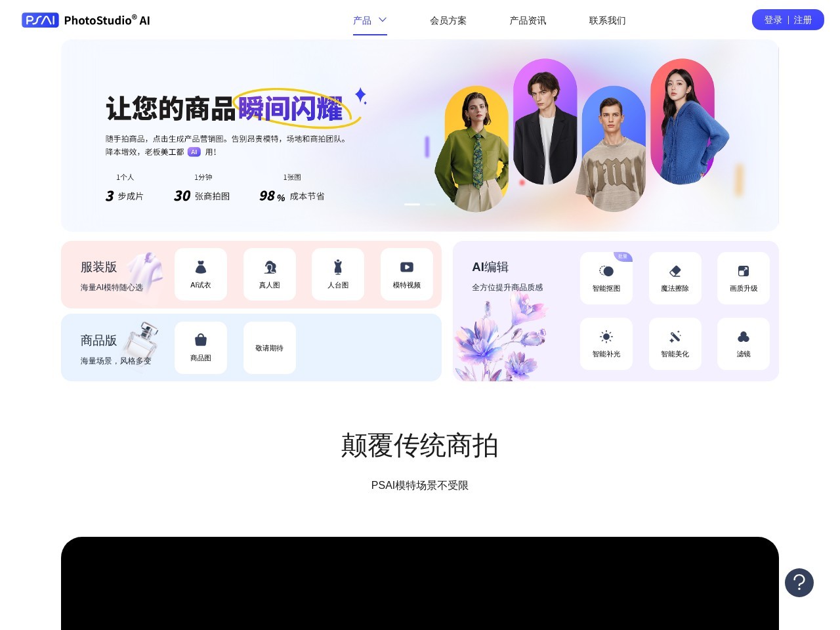The image size is (840, 630).
Task: Open the 画质升级 image quality upgrade
Action: pyautogui.click(x=744, y=278)
